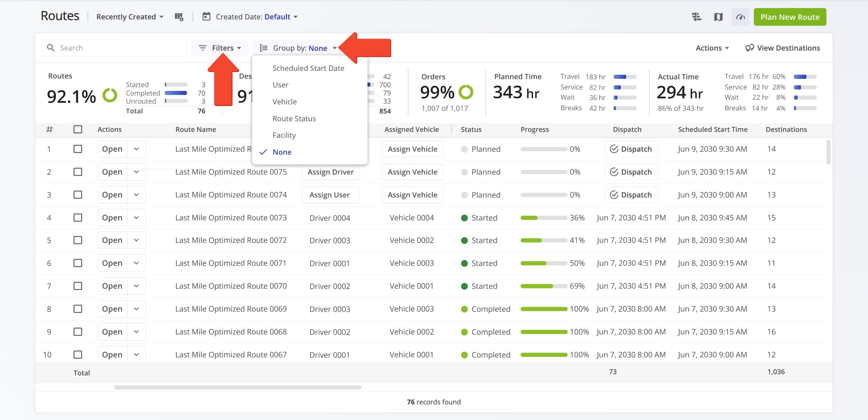Select Vehicle from the Group by list
This screenshot has height=420, width=868.
click(284, 102)
